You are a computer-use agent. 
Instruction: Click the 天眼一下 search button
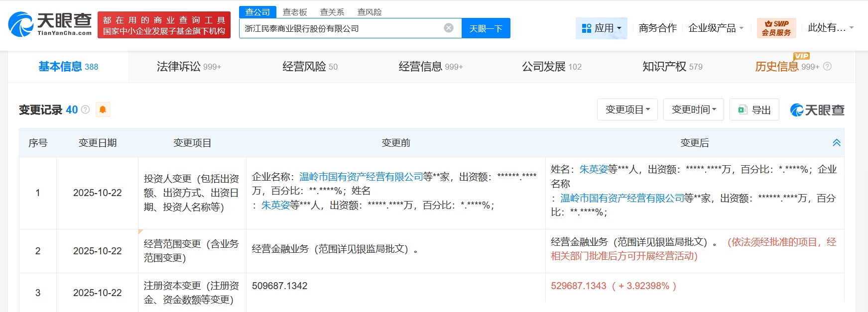point(486,28)
